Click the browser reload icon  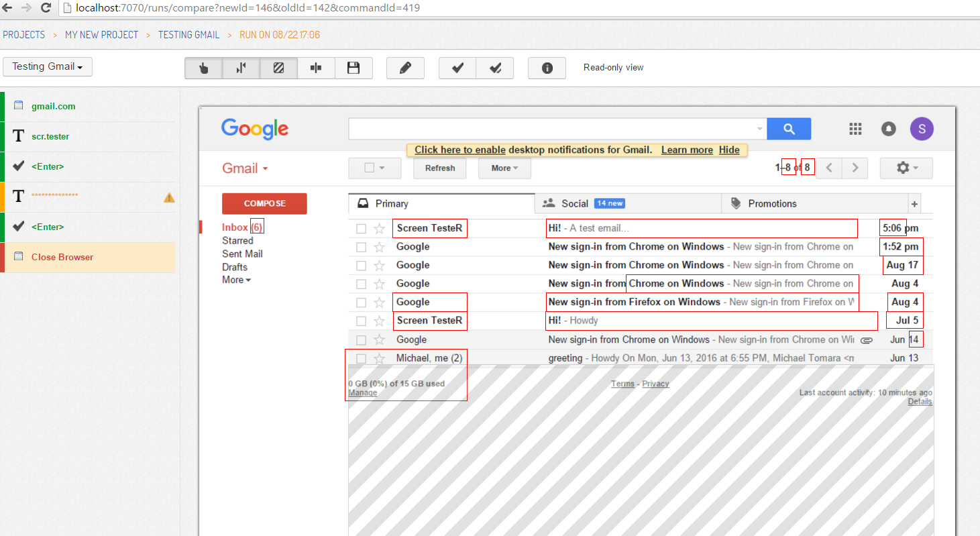[46, 8]
